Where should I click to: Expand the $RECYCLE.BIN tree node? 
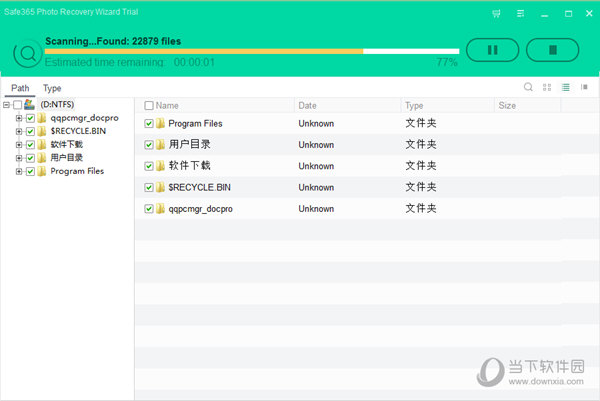(18, 132)
